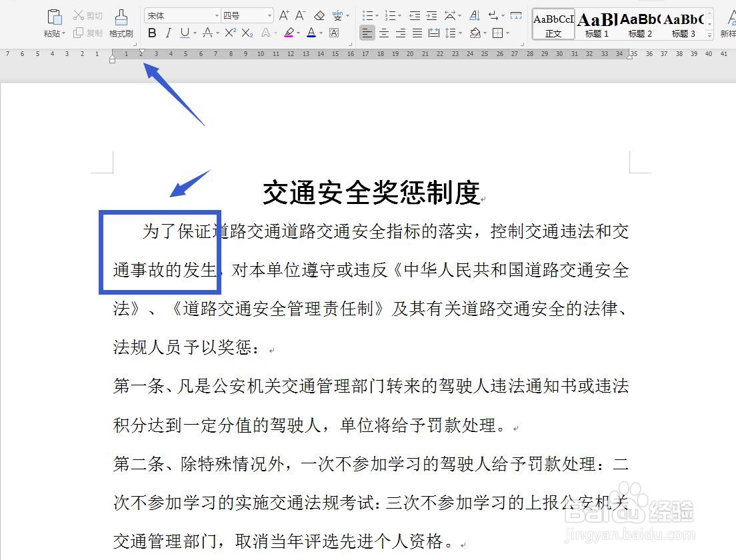Click the borders grid icon

497,33
